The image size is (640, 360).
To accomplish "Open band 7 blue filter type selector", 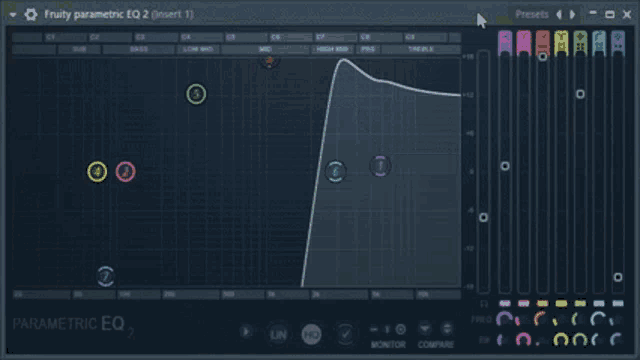I will tap(618, 42).
